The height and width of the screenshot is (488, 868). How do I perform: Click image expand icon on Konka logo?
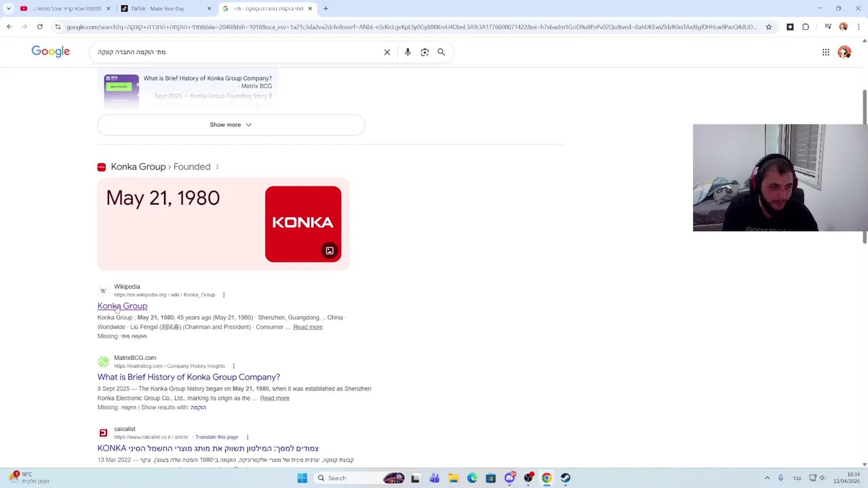click(x=330, y=251)
